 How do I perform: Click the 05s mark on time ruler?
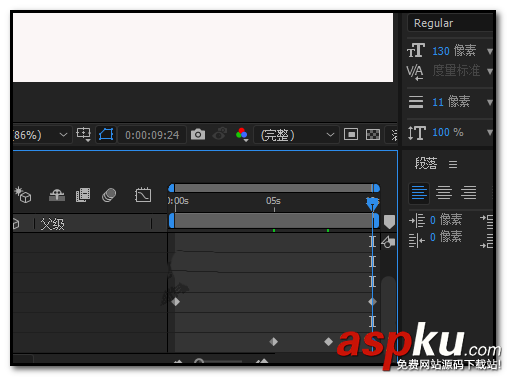273,201
